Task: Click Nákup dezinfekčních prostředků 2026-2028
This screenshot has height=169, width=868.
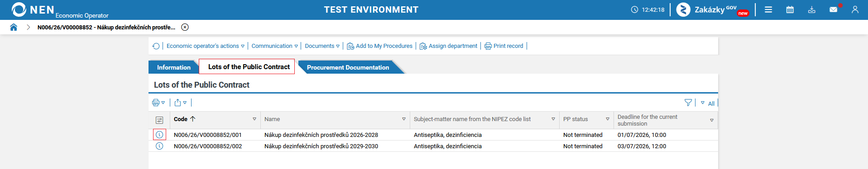Action: 321,135
